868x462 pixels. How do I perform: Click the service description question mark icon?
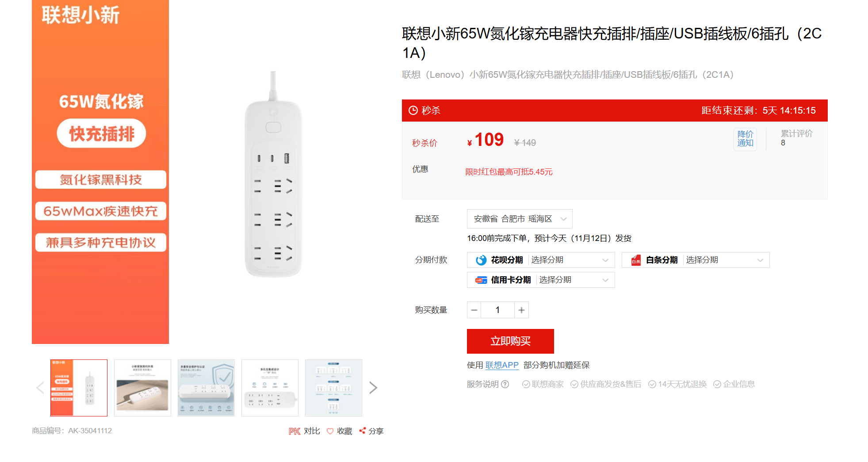click(505, 384)
